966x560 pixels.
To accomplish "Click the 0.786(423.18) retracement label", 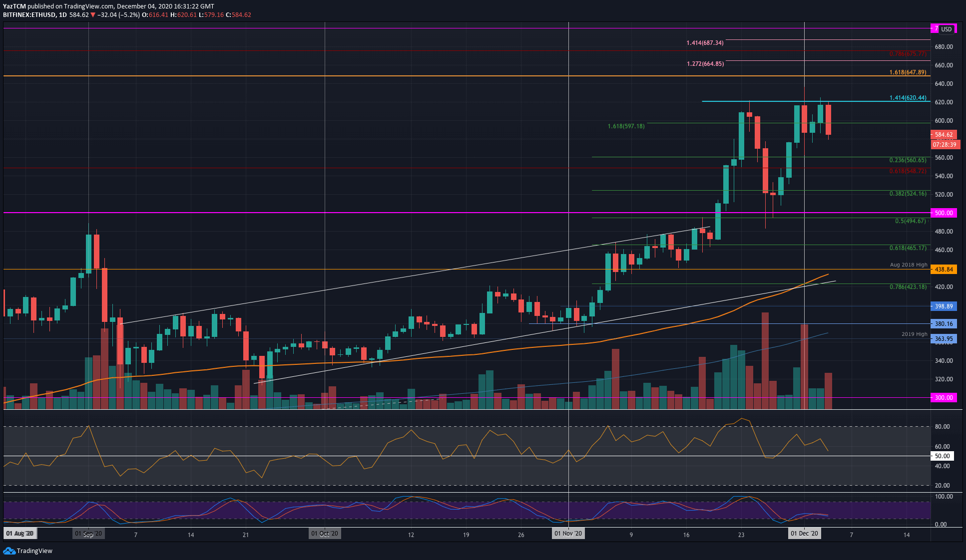I will [x=908, y=287].
